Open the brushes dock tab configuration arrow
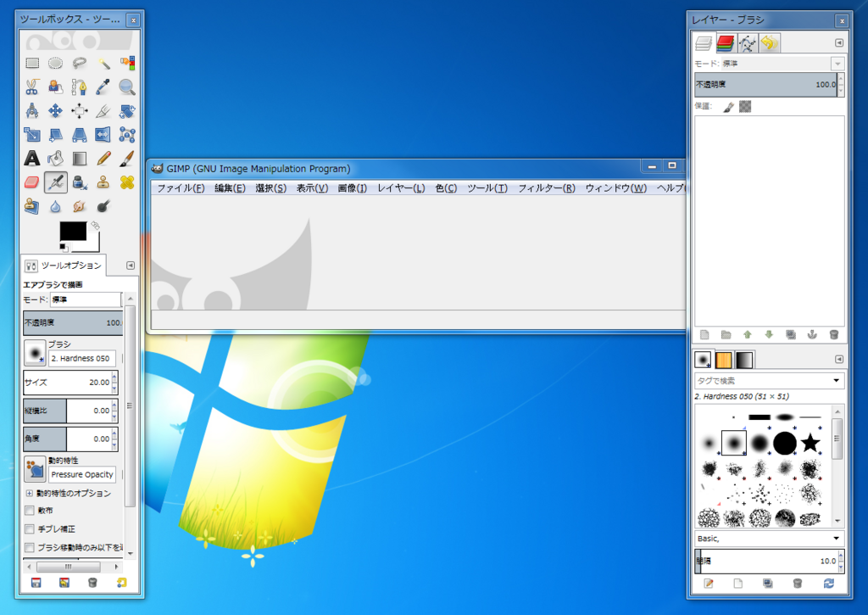 [839, 359]
